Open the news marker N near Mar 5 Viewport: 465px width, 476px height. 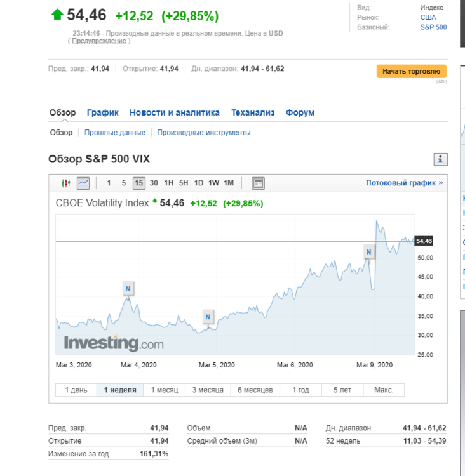coord(208,317)
